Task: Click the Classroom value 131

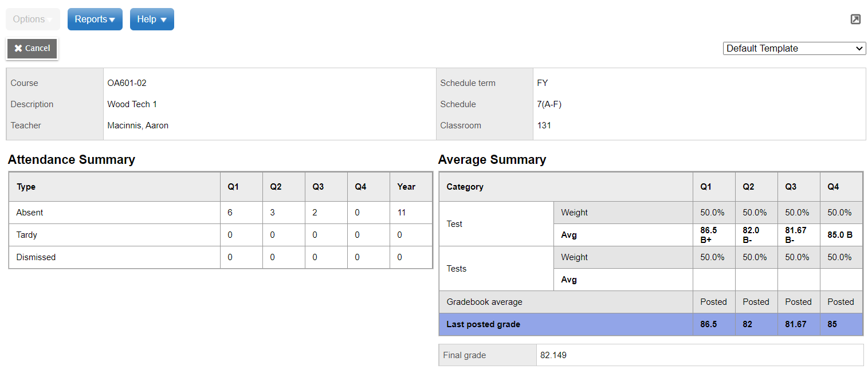Action: [x=544, y=125]
